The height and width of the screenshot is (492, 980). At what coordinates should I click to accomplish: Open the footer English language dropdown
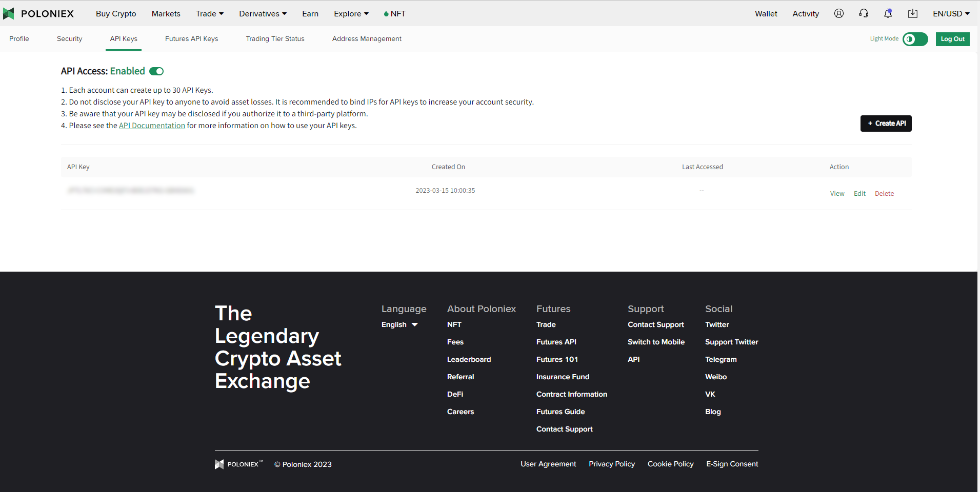point(399,324)
